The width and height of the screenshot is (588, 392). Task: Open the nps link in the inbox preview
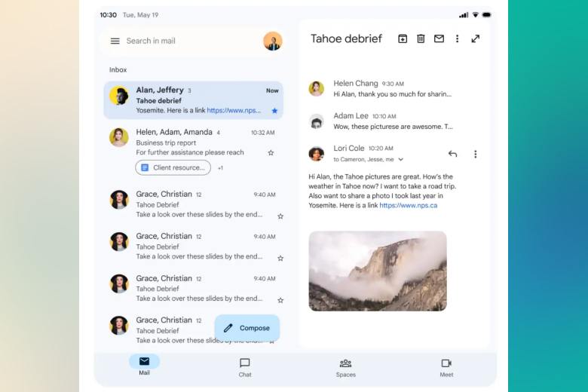click(234, 110)
